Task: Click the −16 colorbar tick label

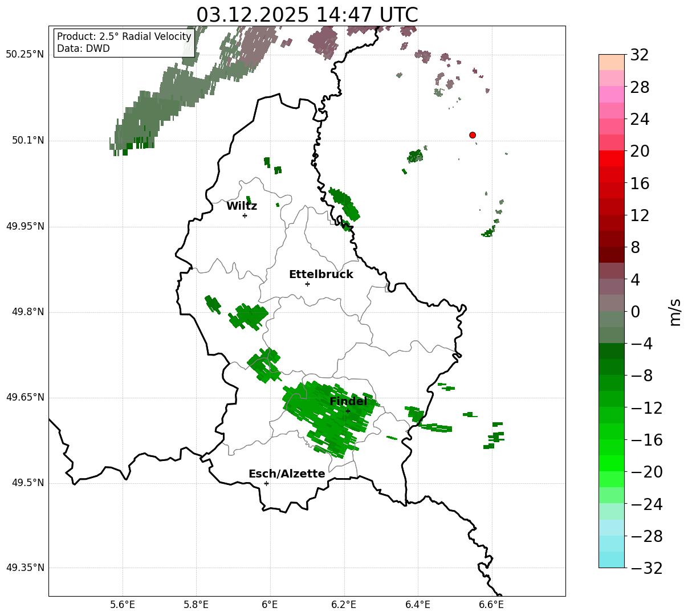Action: pyautogui.click(x=646, y=440)
